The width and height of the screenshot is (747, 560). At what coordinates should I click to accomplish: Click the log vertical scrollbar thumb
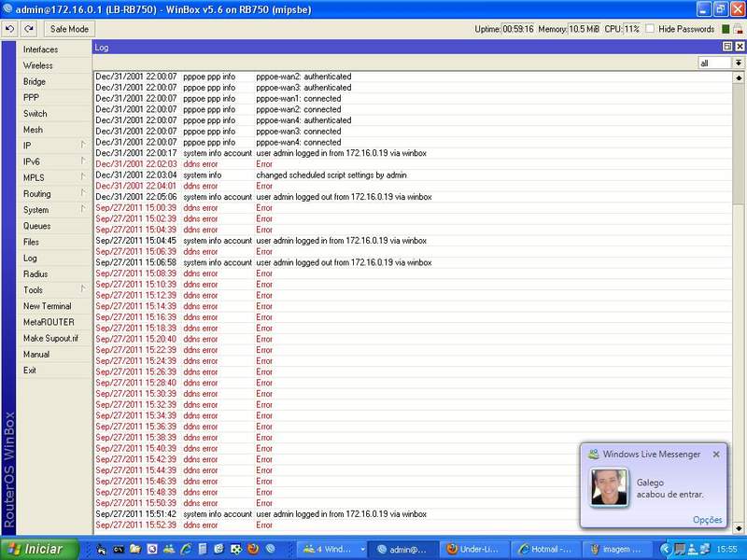[739, 145]
